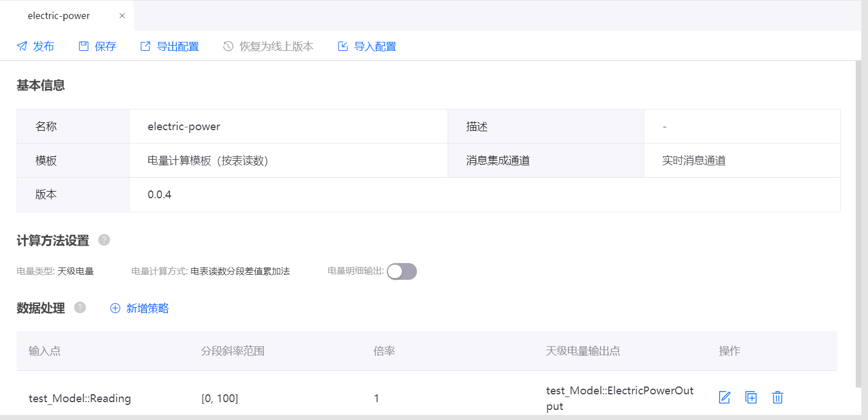868x420 pixels.
Task: Close the electric-power tab
Action: click(x=122, y=16)
